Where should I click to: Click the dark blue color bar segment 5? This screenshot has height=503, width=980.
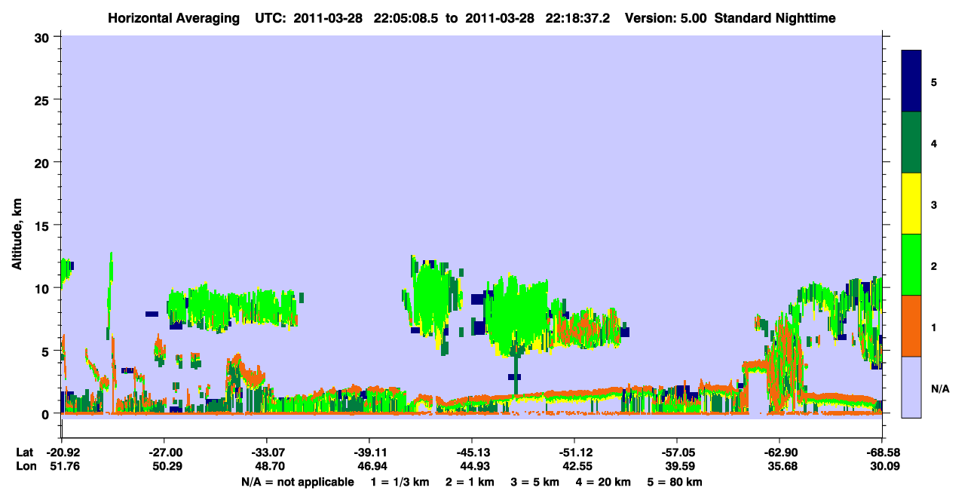pyautogui.click(x=911, y=81)
